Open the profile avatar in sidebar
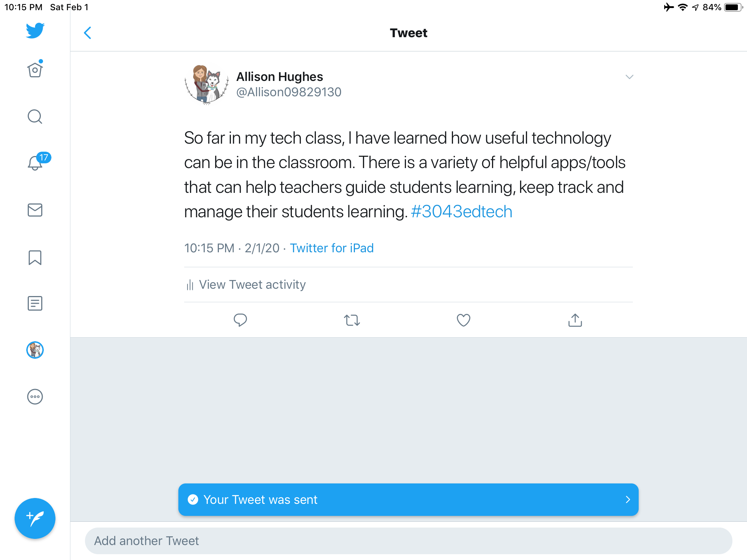 click(35, 350)
